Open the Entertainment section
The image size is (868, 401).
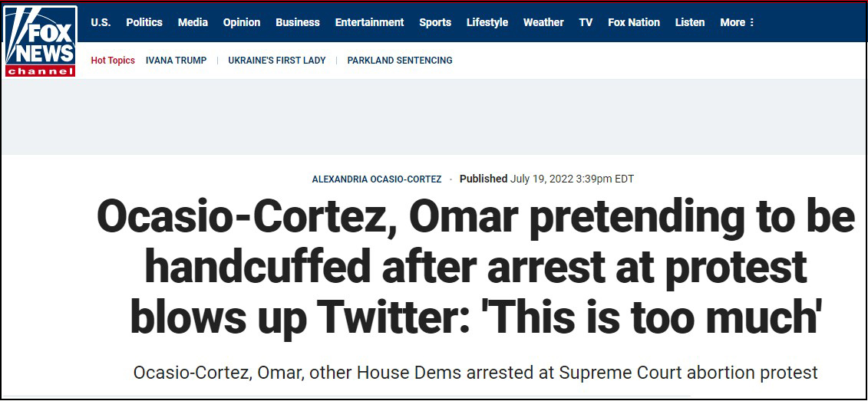coord(369,22)
